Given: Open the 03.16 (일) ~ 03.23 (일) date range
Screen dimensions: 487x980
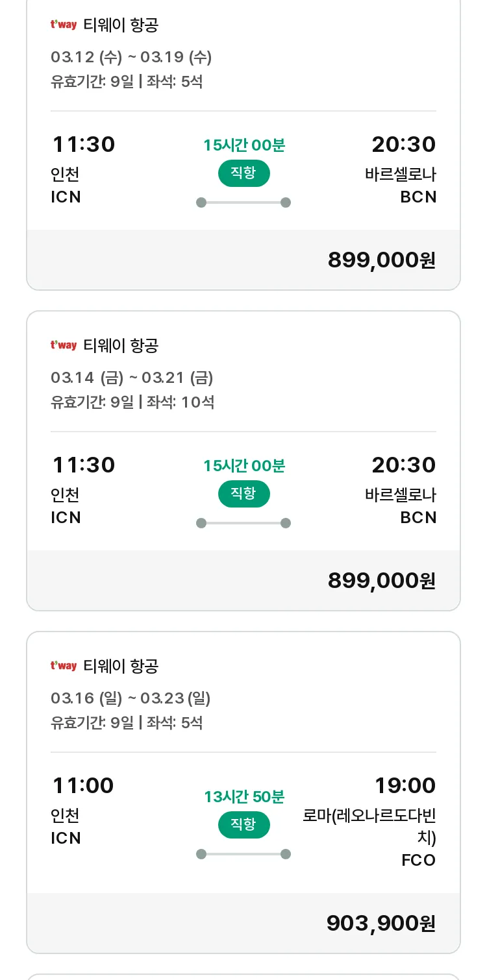Looking at the screenshot, I should (x=131, y=698).
